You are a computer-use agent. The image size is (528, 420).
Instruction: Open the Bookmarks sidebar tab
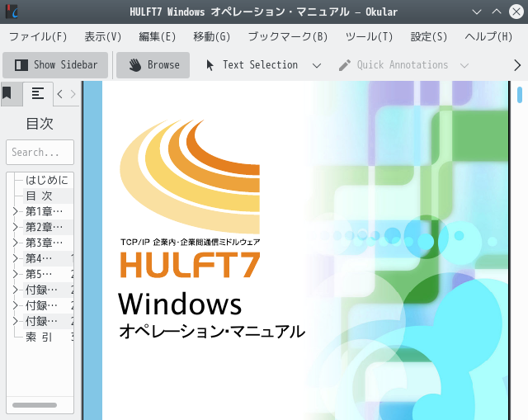[7, 93]
